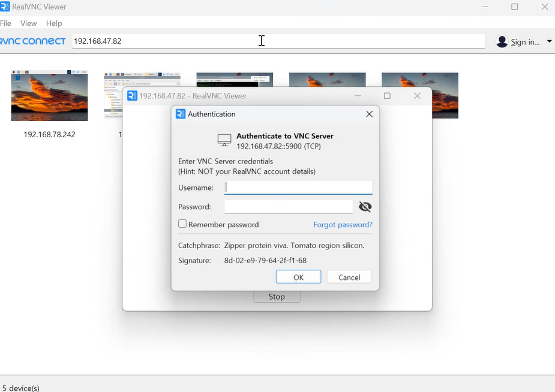Click the VNC Connect logo
555x392 pixels.
(32, 41)
